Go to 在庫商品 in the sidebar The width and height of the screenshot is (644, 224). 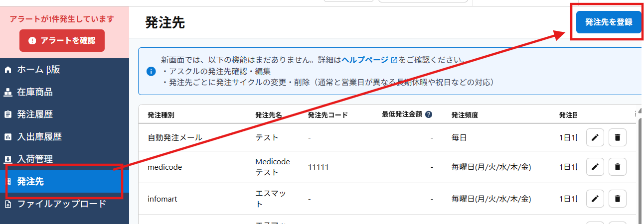35,92
